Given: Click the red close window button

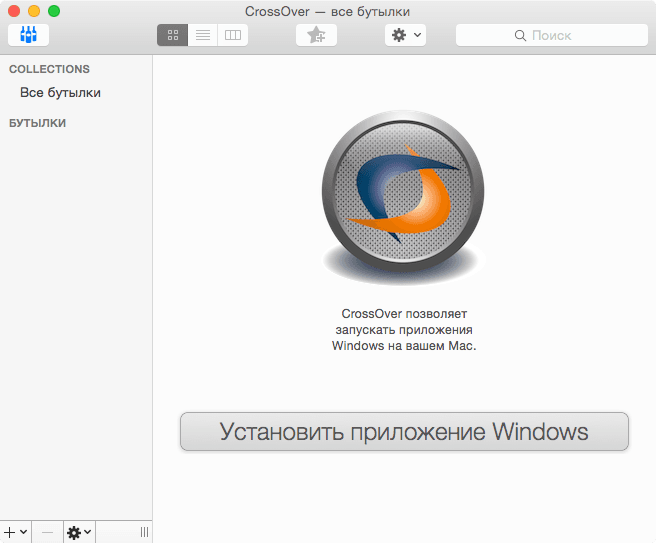Looking at the screenshot, I should (14, 11).
